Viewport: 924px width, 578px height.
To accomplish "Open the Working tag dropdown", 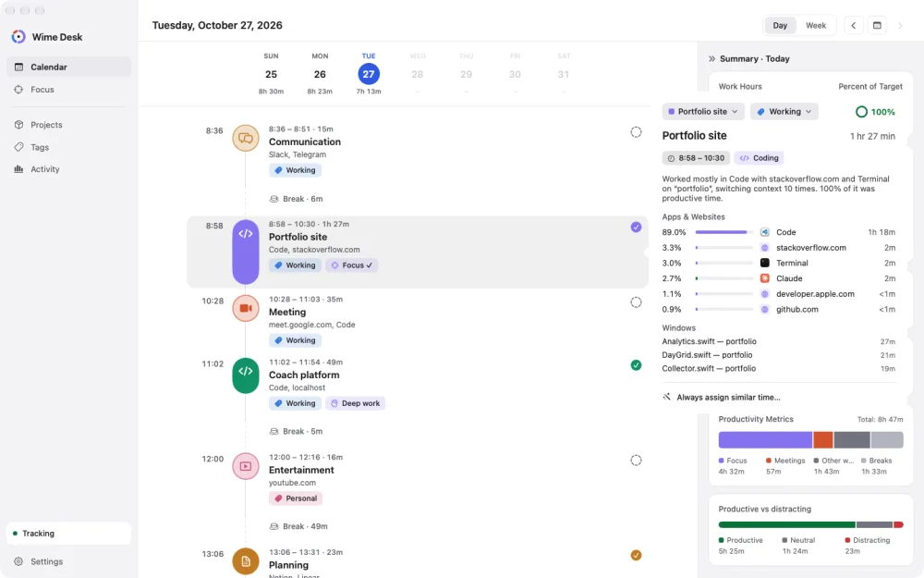I will (x=784, y=112).
